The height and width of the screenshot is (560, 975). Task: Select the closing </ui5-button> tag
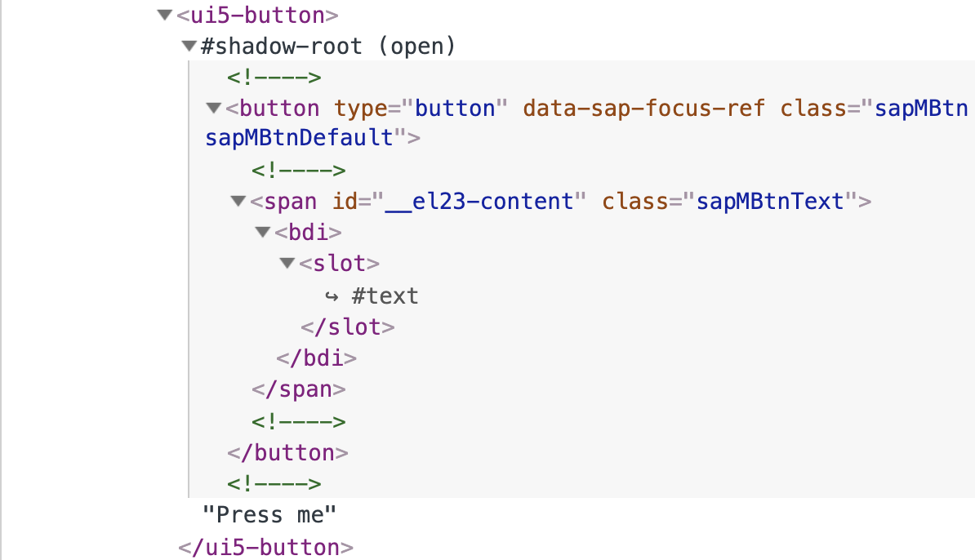[x=265, y=546]
